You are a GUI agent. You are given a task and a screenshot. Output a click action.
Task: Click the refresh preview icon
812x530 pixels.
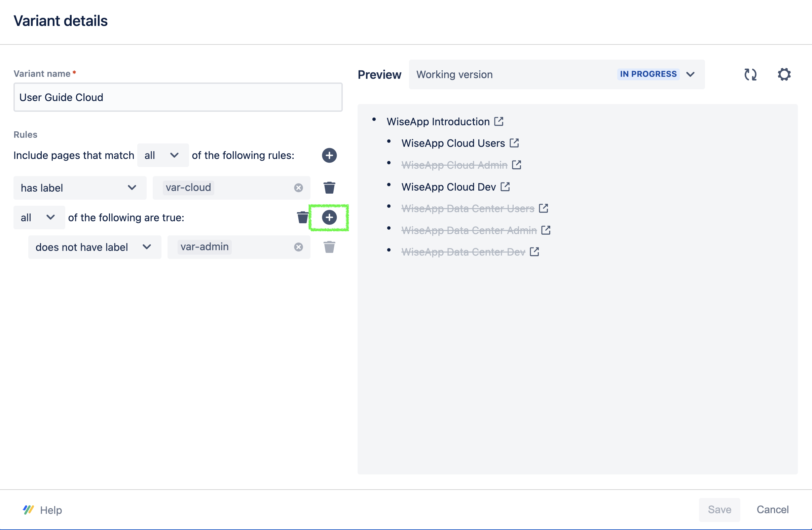pos(750,74)
